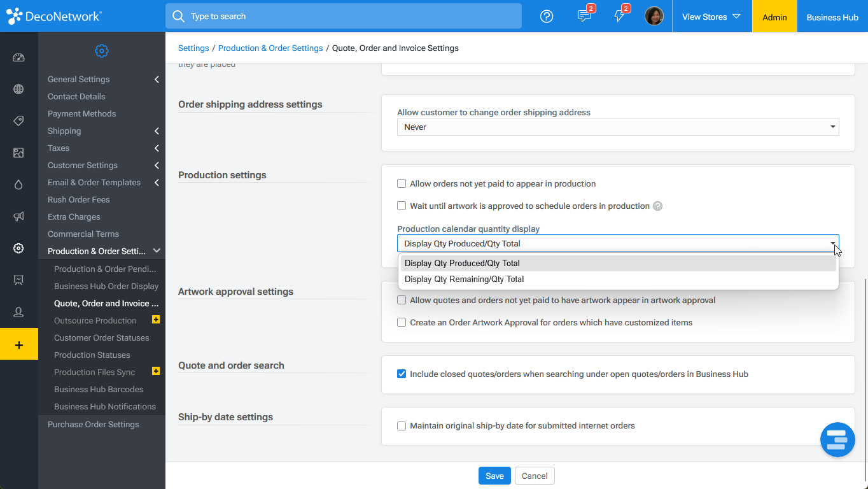Open the dashboard gauge icon in sidebar
Viewport: 868px width, 489px height.
coord(18,57)
